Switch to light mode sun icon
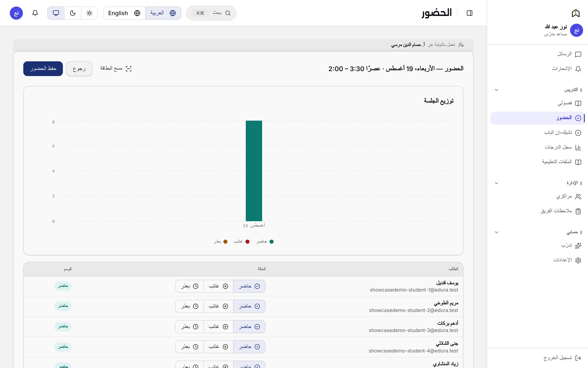This screenshot has height=368, width=588. tap(89, 13)
